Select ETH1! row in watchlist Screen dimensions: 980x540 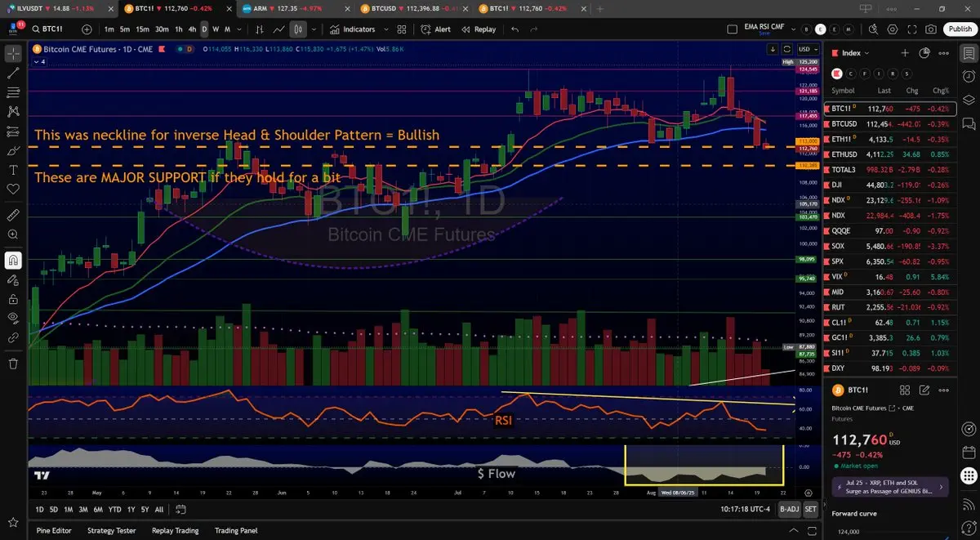coord(889,140)
